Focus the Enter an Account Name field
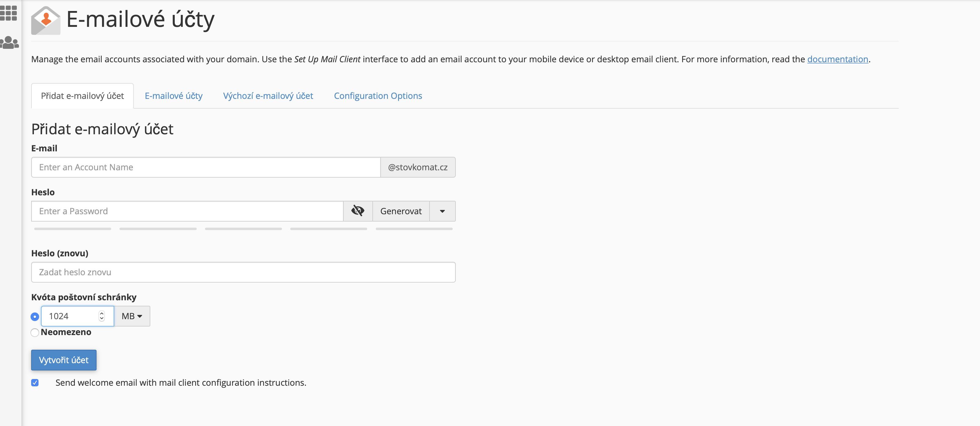Image resolution: width=980 pixels, height=426 pixels. 206,167
